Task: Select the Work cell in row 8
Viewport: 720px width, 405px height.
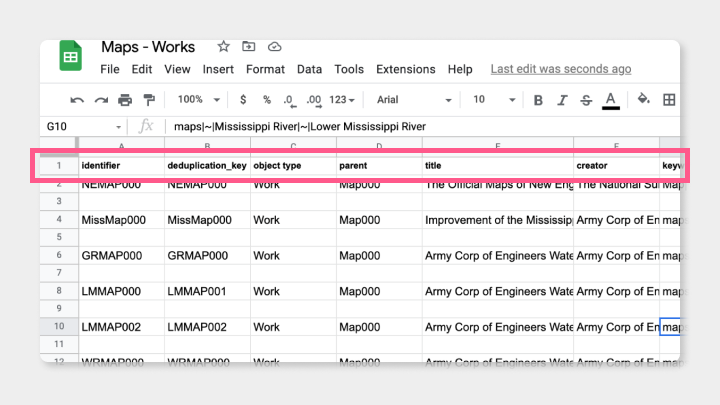Action: point(293,291)
